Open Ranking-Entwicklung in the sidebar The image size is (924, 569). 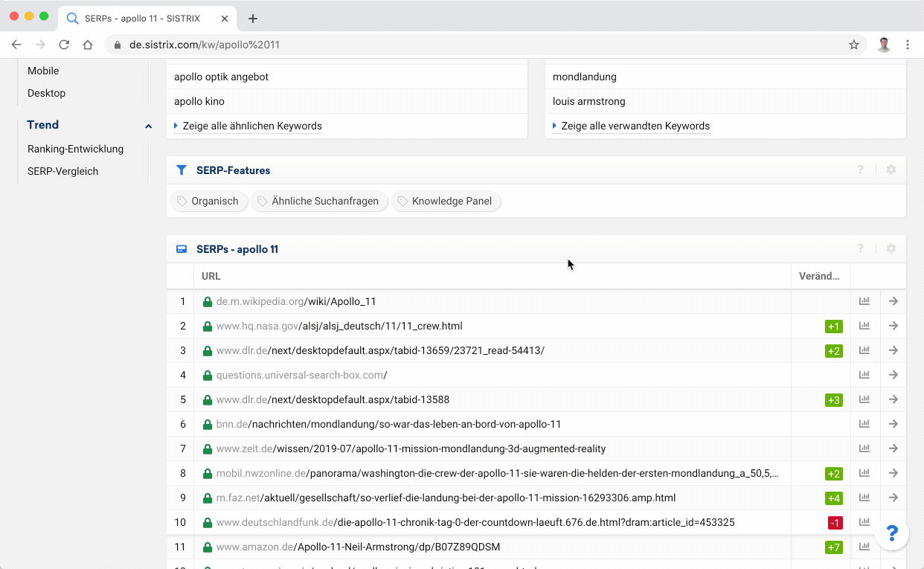click(75, 149)
